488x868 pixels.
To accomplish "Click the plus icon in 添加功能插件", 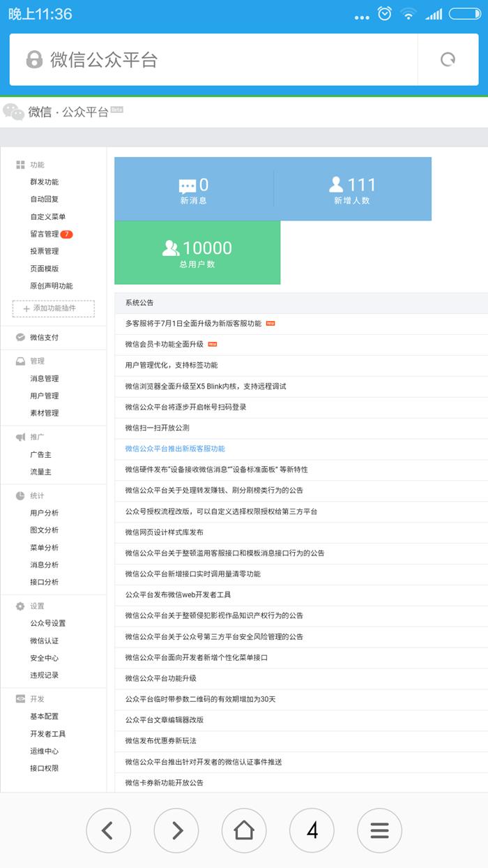I will [26, 308].
